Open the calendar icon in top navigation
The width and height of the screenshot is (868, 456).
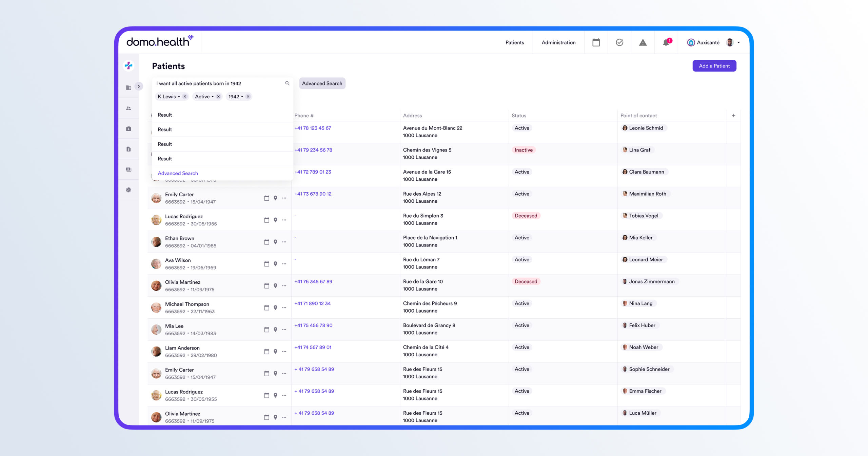tap(596, 42)
